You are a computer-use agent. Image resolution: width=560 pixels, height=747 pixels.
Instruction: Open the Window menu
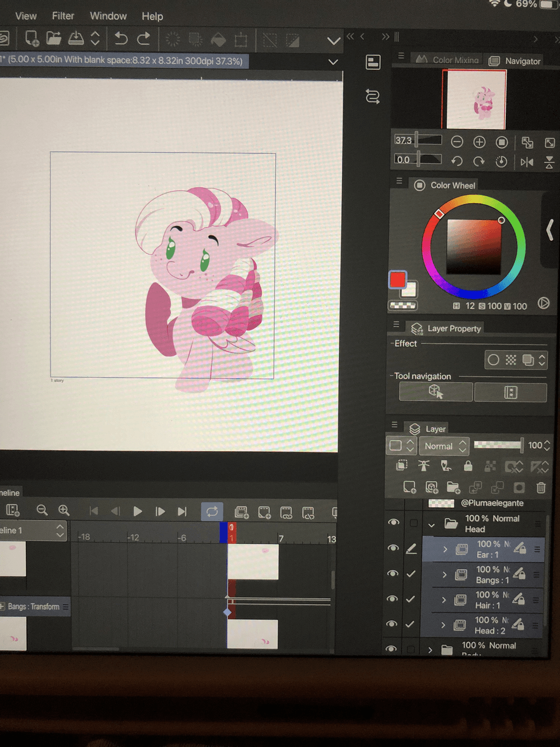(x=108, y=16)
